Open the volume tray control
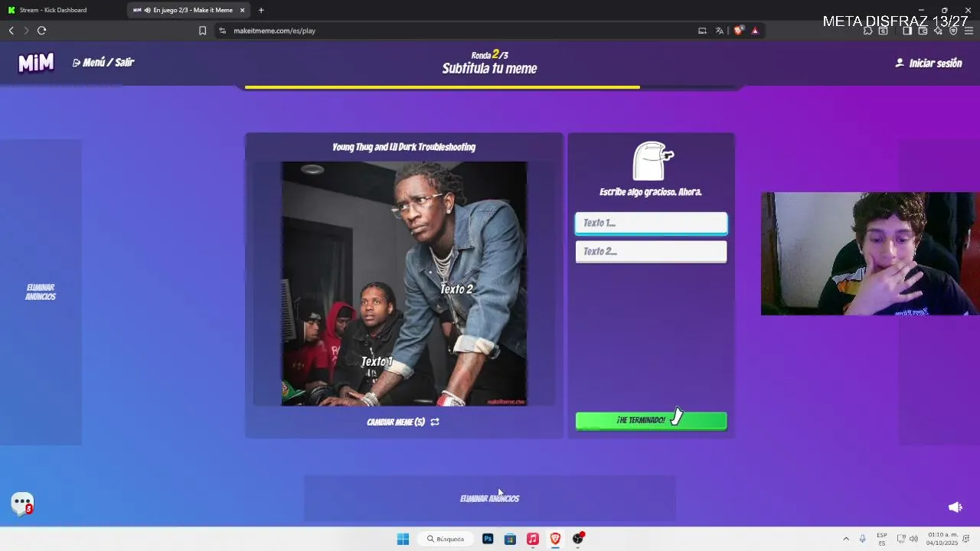Viewport: 980px width, 551px height. [913, 539]
